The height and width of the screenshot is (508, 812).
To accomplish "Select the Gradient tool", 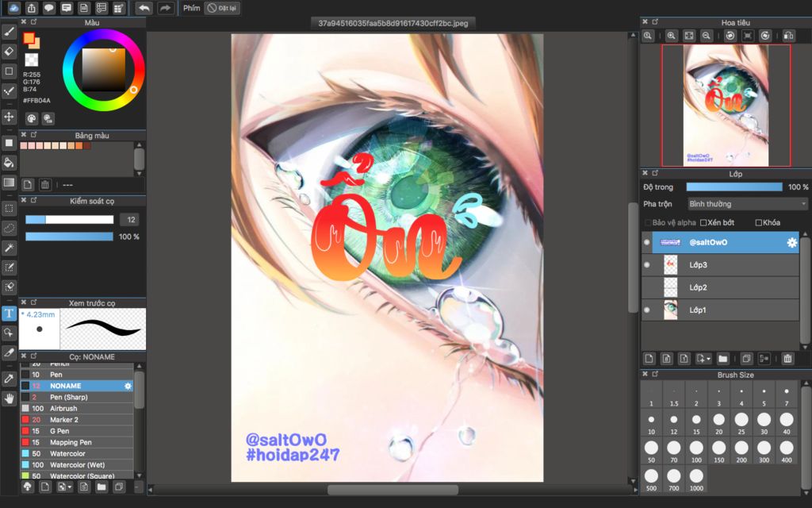I will click(x=9, y=182).
